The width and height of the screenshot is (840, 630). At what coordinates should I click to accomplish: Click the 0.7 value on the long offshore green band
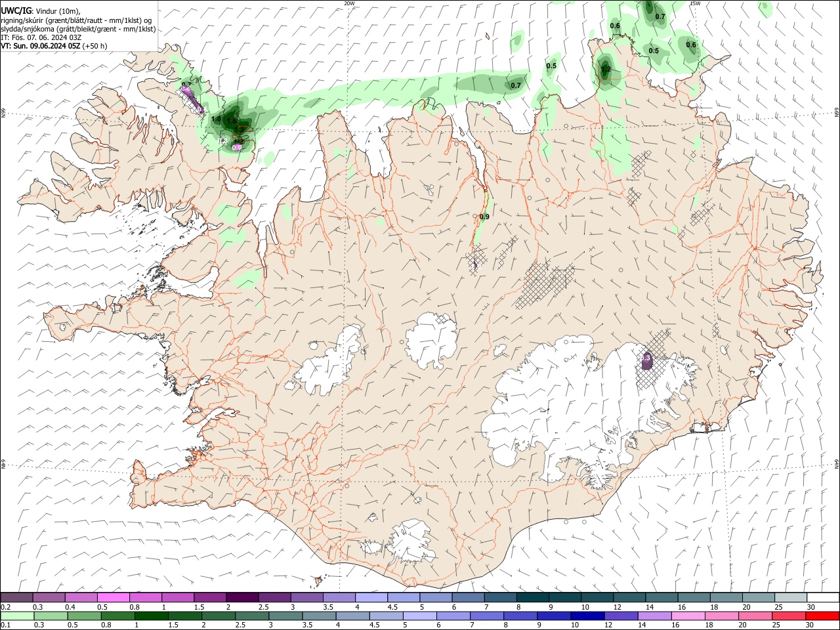(516, 85)
